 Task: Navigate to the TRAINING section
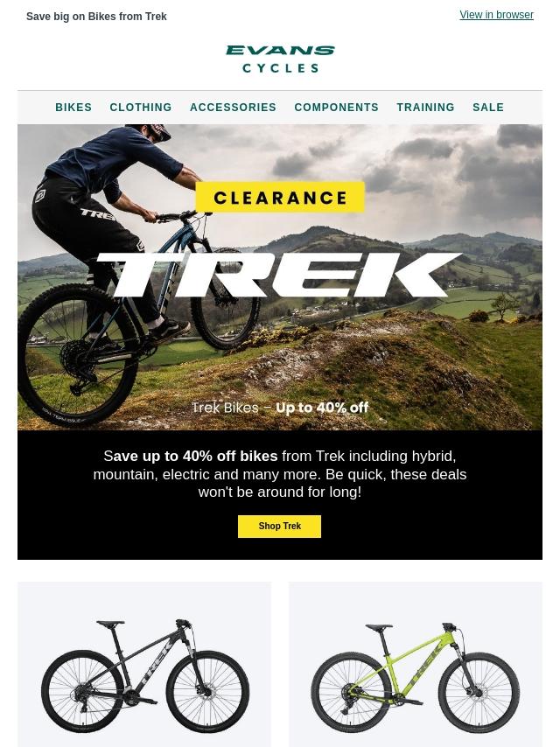pos(425,108)
